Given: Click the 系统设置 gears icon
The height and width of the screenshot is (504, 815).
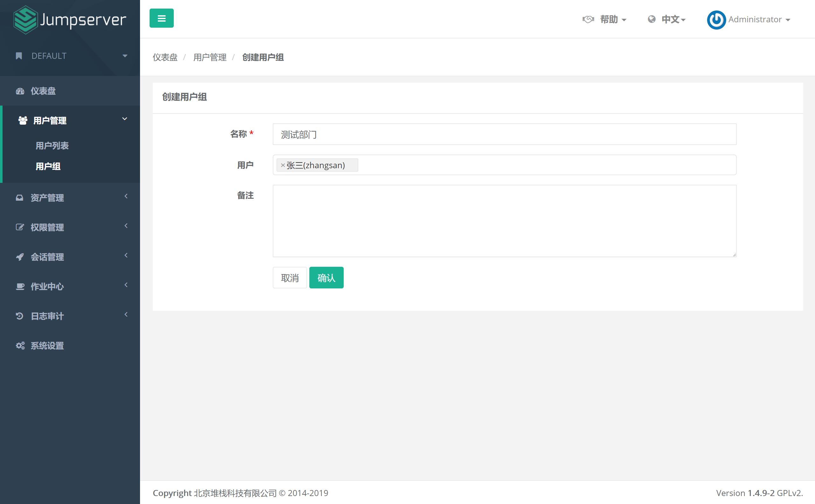Looking at the screenshot, I should pos(20,346).
